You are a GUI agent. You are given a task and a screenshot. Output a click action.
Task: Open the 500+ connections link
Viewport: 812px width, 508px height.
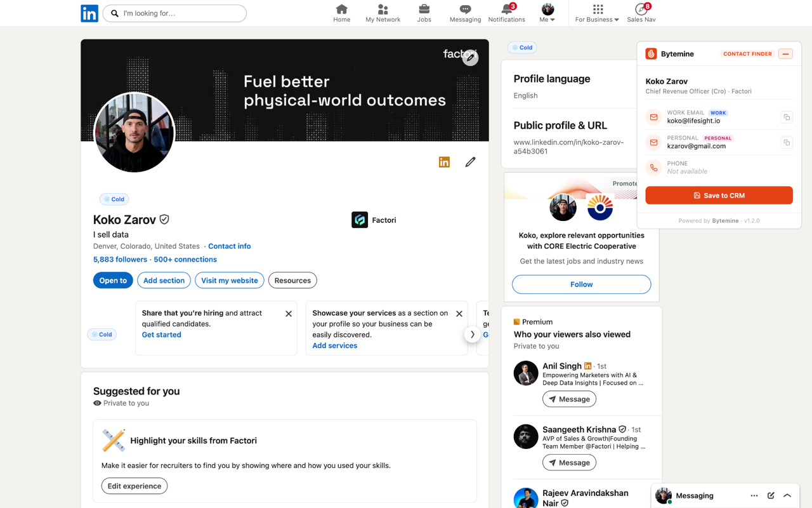185,259
